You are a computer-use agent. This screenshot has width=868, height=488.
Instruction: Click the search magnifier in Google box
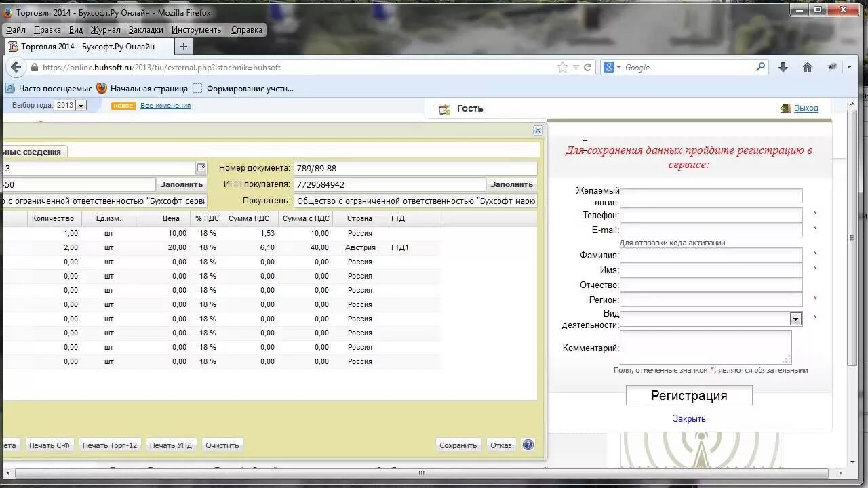[x=760, y=67]
